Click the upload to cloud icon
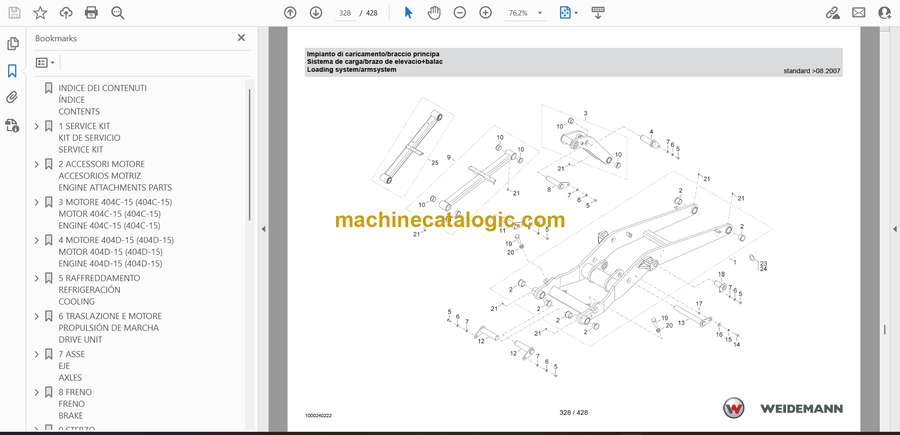Screen dimensions: 900x435 66,13
